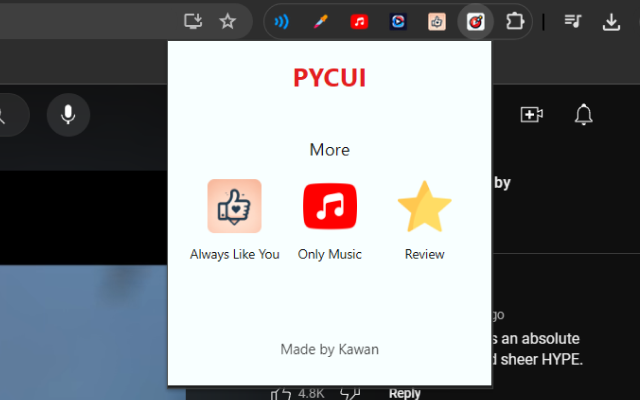
Task: Start voice search with the microphone
Action: [68, 115]
